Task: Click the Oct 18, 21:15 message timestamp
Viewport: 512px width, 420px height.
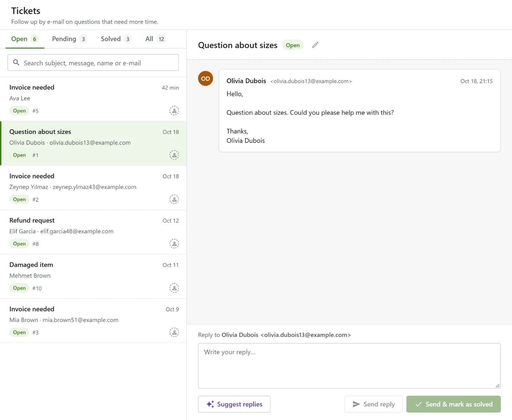Action: 476,82
